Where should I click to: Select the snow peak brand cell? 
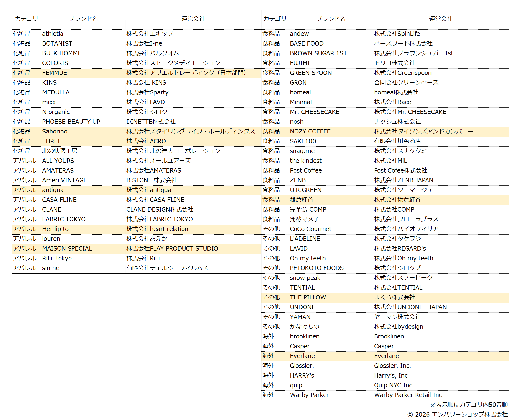(x=305, y=278)
